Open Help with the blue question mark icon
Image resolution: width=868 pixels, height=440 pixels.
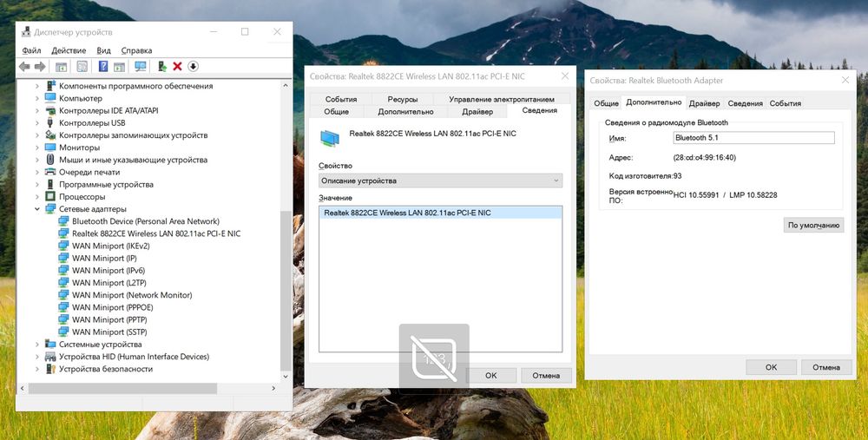[103, 67]
